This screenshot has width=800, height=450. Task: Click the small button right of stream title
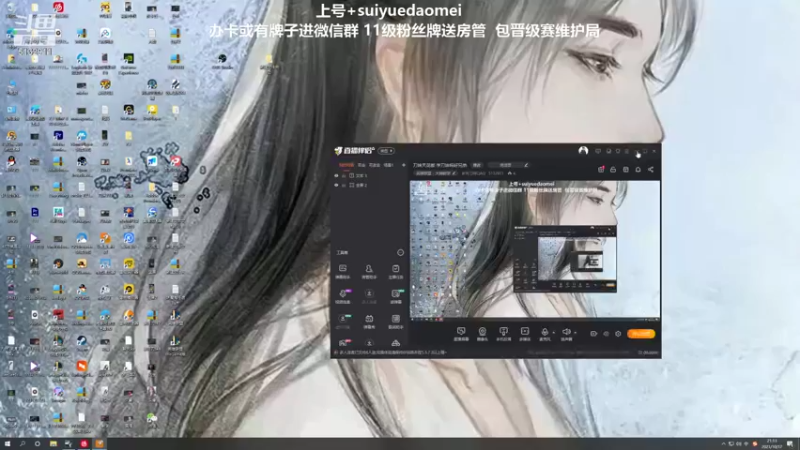pos(477,165)
